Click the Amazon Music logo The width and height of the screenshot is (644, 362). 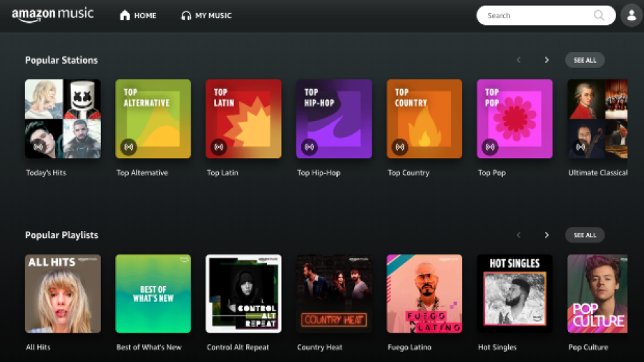coord(52,15)
